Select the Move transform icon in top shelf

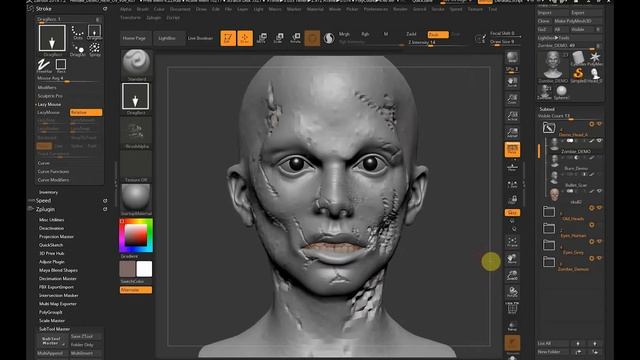pyautogui.click(x=262, y=38)
